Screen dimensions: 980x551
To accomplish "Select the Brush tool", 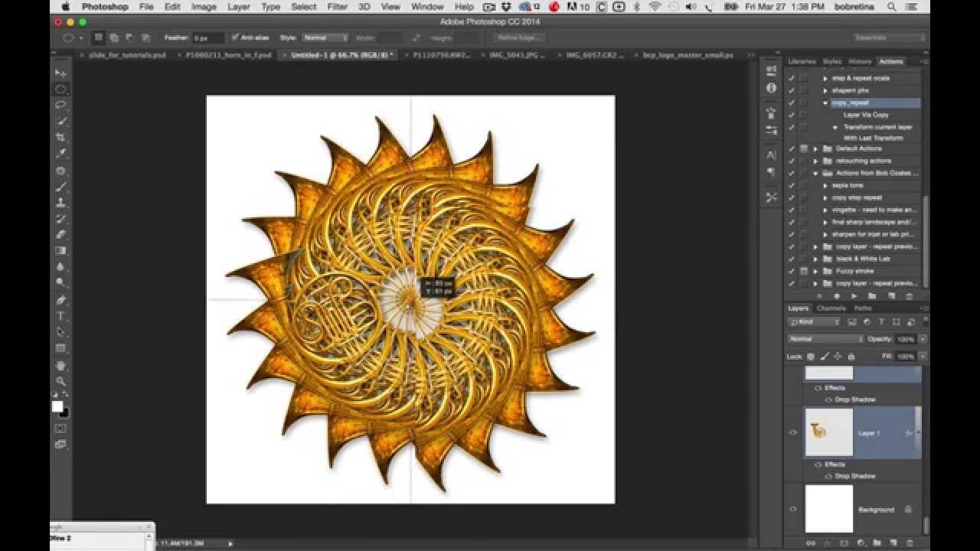I will [60, 187].
